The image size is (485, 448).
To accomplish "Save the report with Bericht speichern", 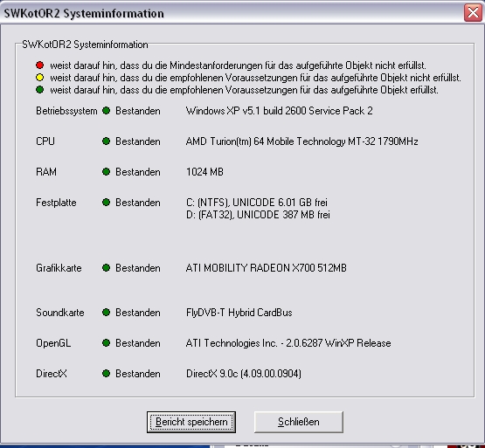I will [191, 422].
